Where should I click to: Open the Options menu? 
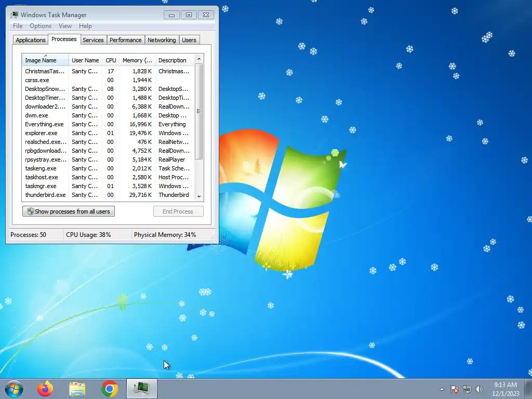click(41, 26)
